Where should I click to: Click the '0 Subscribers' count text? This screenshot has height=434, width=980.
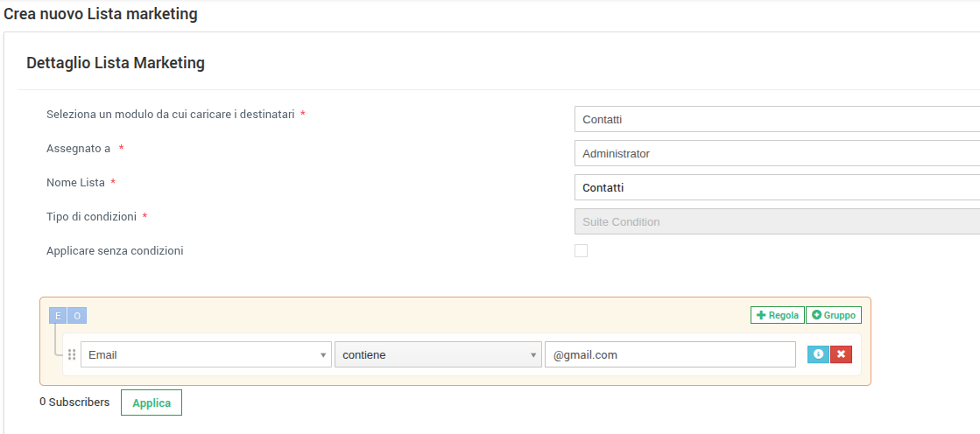tap(74, 402)
